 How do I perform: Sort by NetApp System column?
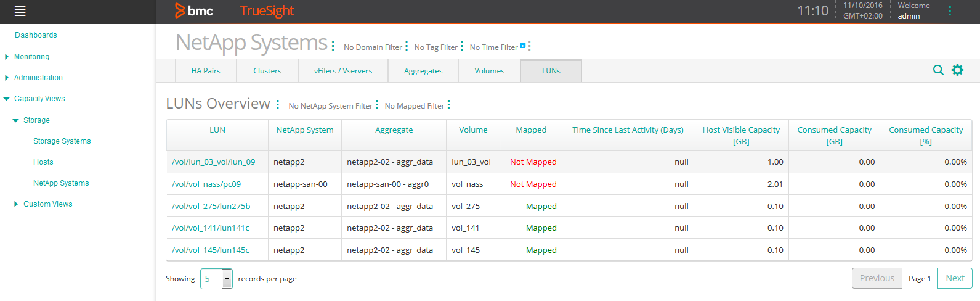coord(305,130)
